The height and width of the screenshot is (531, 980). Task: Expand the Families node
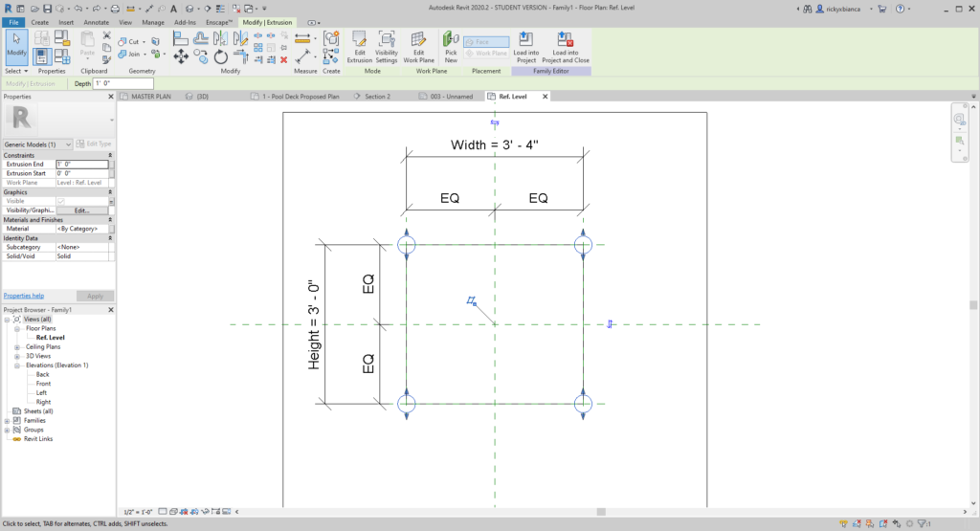[7, 420]
